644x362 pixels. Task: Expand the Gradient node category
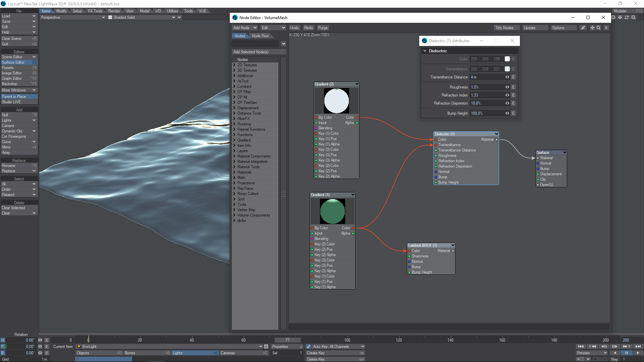click(x=234, y=140)
